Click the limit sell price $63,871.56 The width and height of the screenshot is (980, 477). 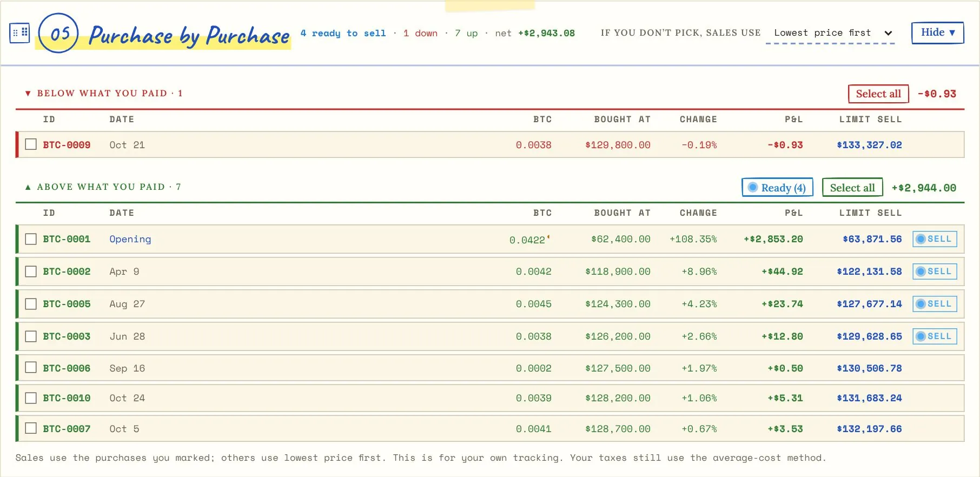[872, 239]
